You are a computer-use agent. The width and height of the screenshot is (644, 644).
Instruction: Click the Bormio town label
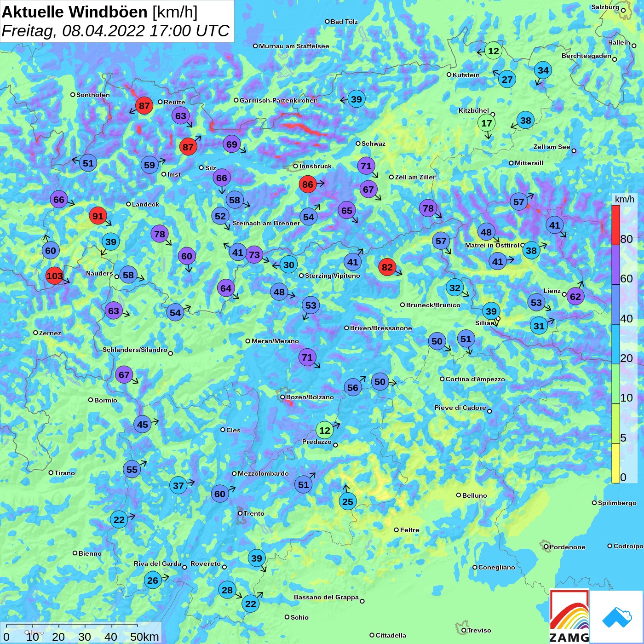[x=106, y=400]
